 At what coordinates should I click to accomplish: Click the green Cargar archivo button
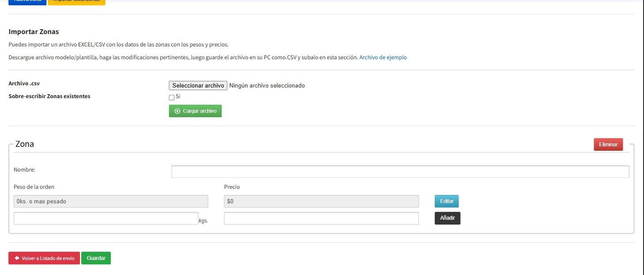195,111
